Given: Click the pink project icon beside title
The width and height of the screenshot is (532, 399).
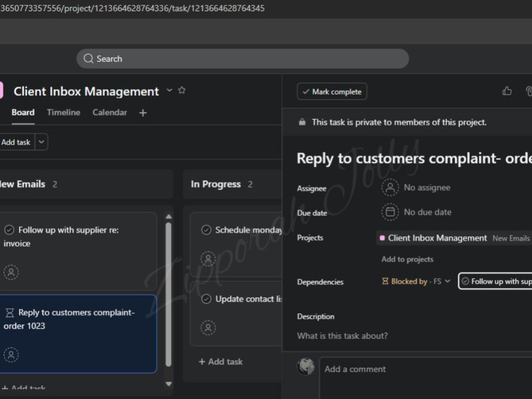Looking at the screenshot, I should coord(2,90).
